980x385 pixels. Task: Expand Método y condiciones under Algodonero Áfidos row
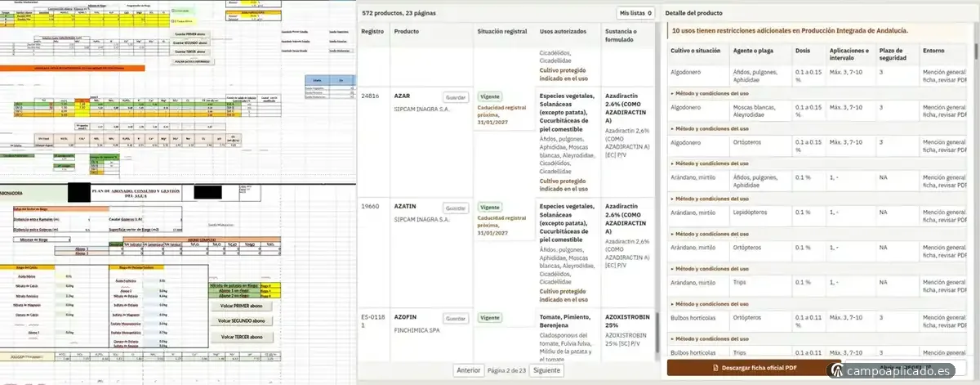(x=709, y=93)
